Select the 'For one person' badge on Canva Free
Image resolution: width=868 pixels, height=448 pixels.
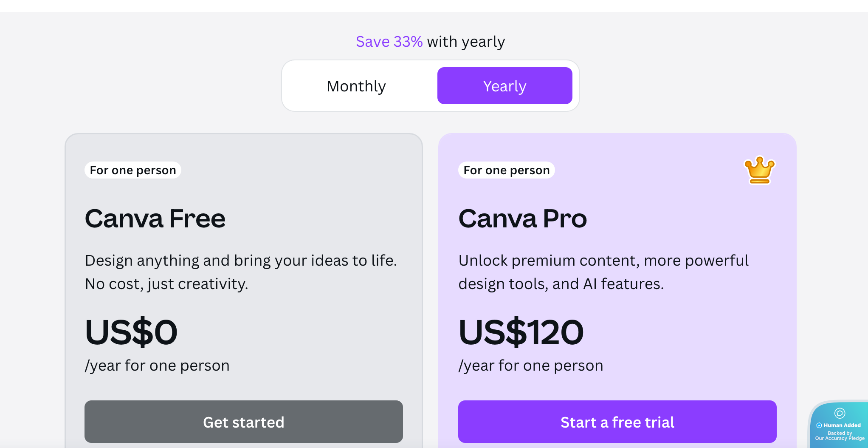(132, 170)
